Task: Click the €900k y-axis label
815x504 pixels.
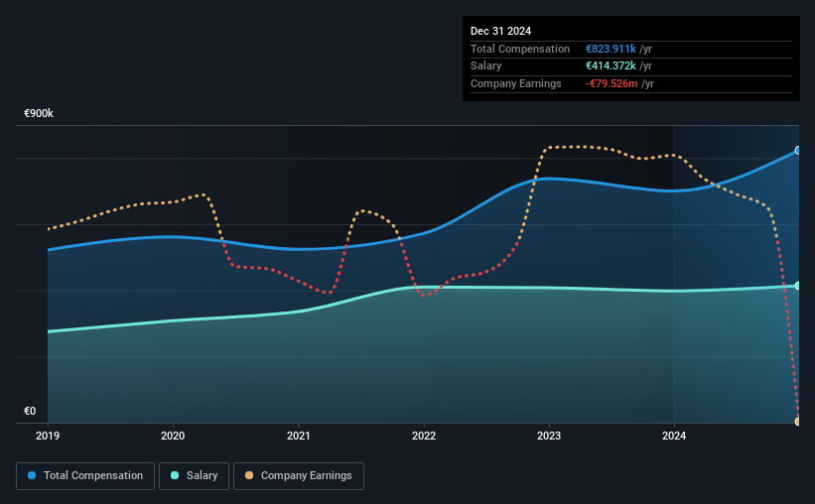Action: pyautogui.click(x=39, y=113)
